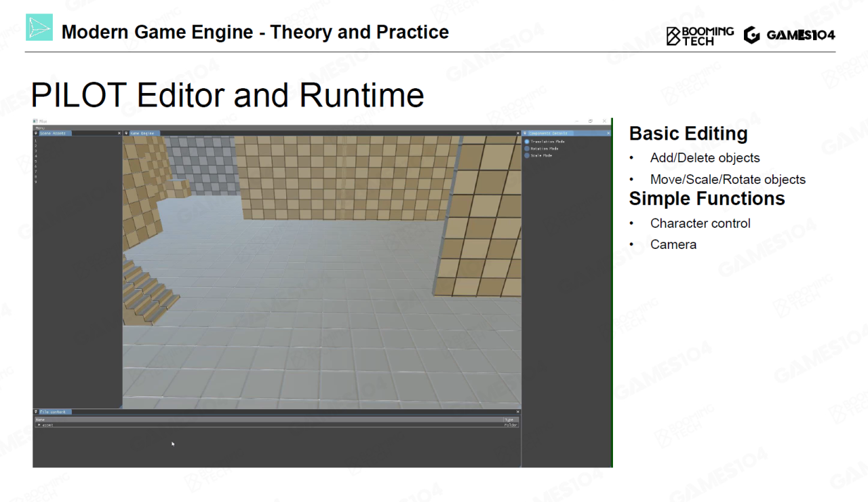Image resolution: width=868 pixels, height=502 pixels.
Task: Close the Game Engine viewport panel
Action: click(x=518, y=134)
